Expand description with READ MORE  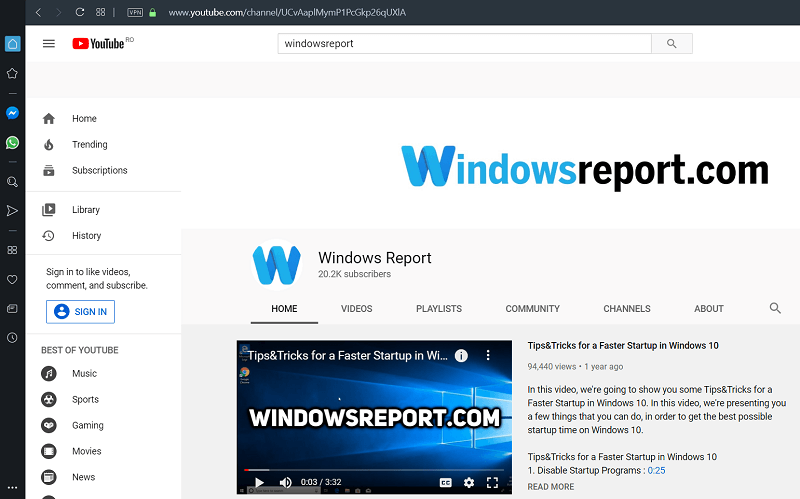[551, 487]
